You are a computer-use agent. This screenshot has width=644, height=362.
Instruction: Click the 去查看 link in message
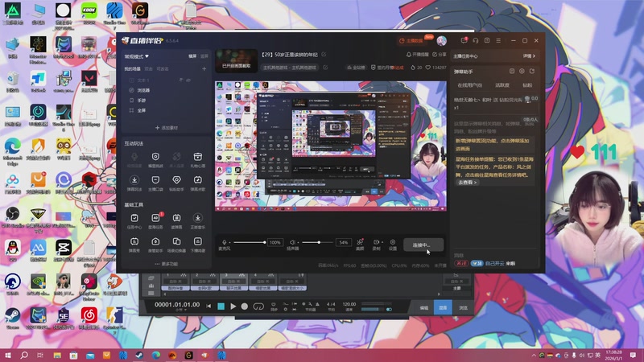click(x=467, y=183)
